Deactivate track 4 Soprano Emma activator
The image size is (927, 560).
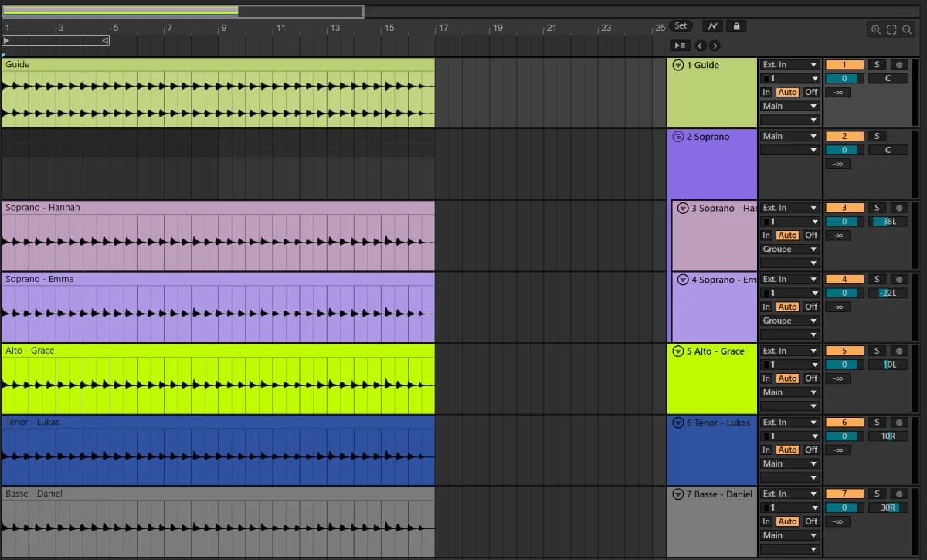[844, 280]
